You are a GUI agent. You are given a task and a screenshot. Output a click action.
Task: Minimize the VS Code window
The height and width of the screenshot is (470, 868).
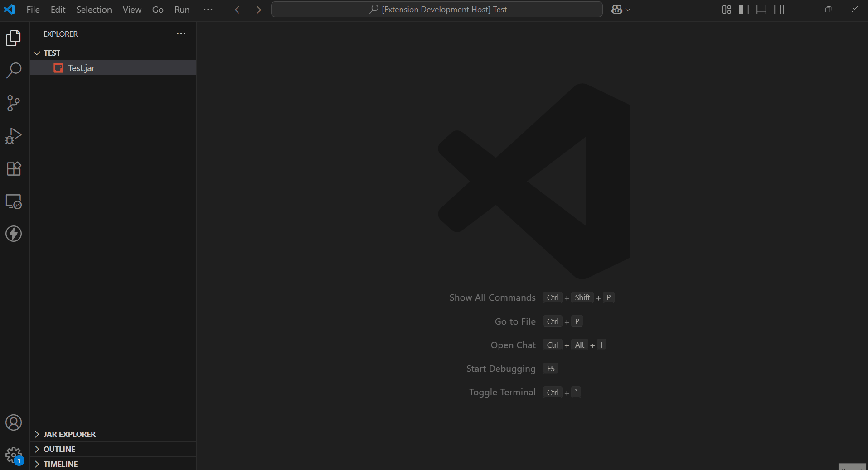click(x=803, y=10)
